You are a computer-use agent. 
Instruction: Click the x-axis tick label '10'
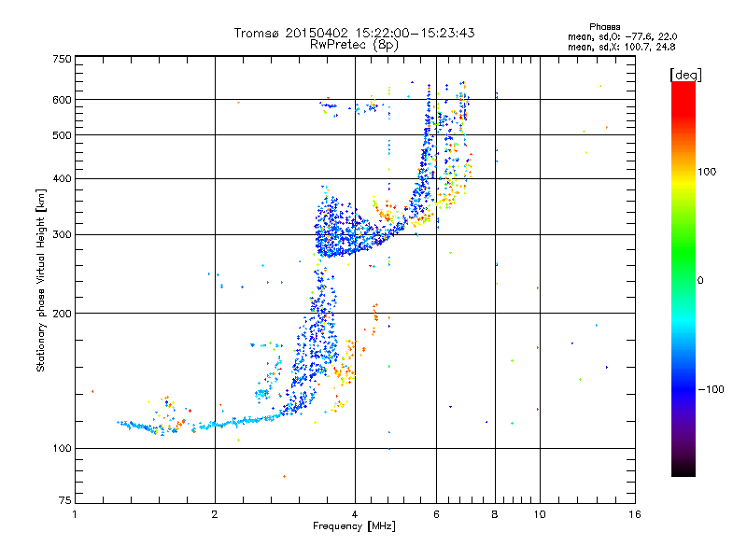click(x=540, y=514)
